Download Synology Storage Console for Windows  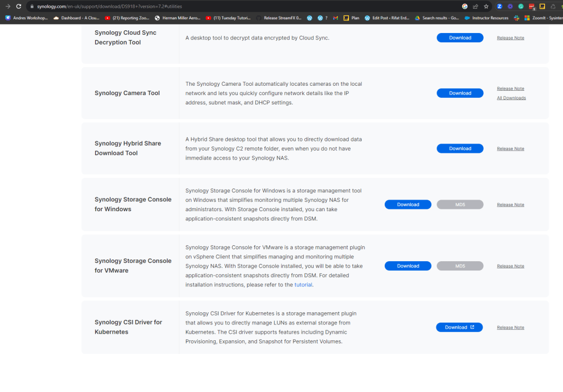tap(408, 205)
